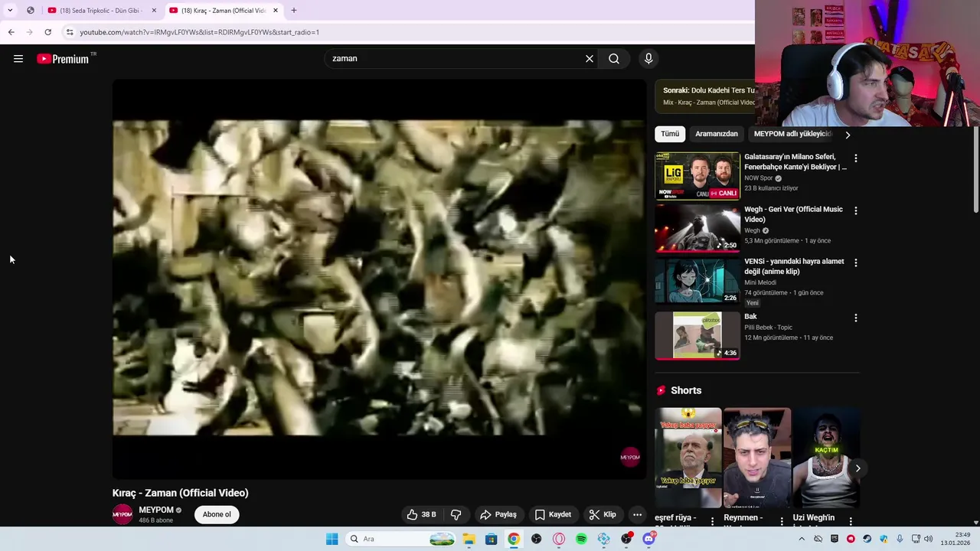The width and height of the screenshot is (980, 551).
Task: Open Opera browser from taskbar
Action: click(559, 539)
